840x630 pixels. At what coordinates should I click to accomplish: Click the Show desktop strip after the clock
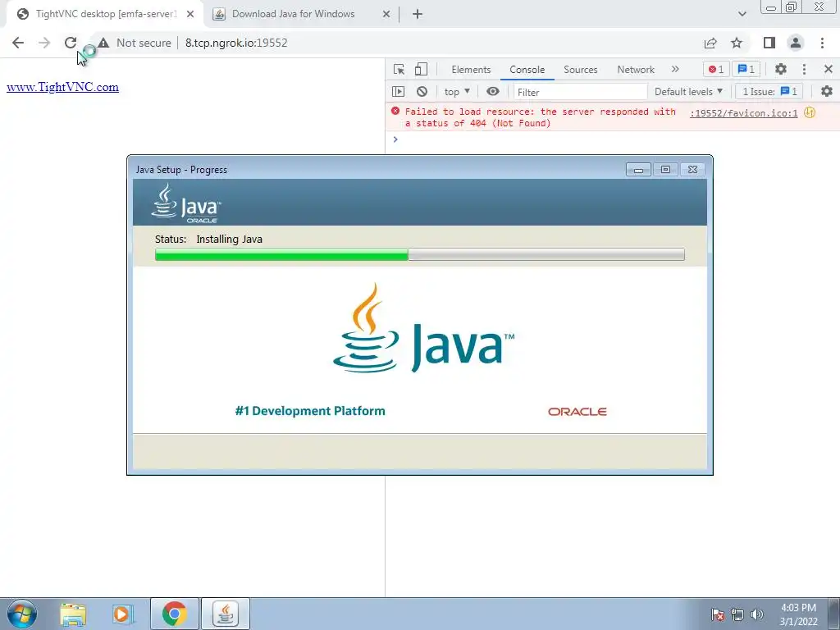[834, 614]
